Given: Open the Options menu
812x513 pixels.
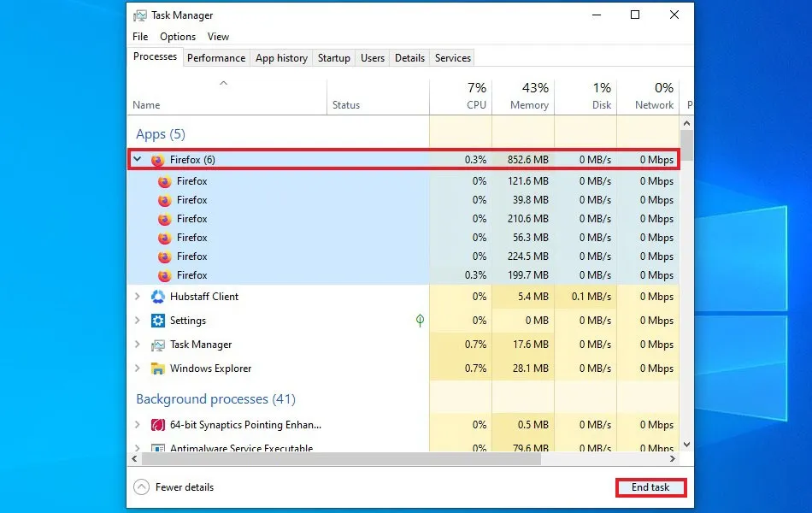Looking at the screenshot, I should [177, 37].
